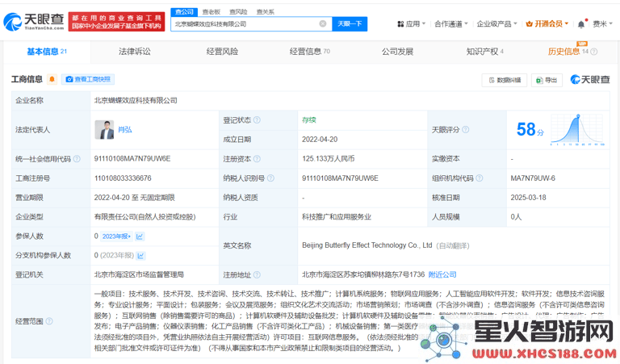
Task: Open help icon next to 注册地址
Action: (x=257, y=274)
